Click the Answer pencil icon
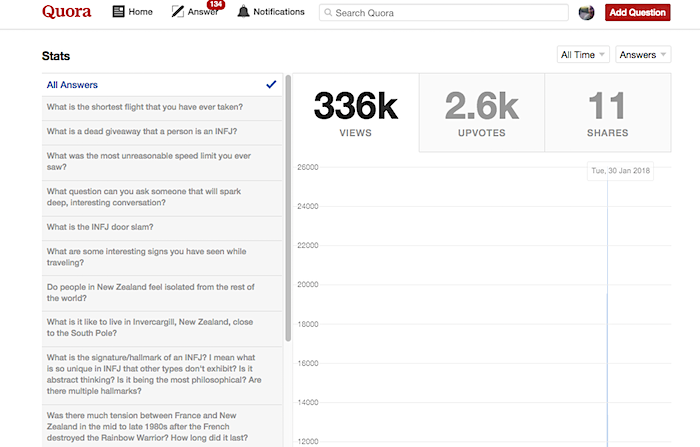 click(x=177, y=12)
